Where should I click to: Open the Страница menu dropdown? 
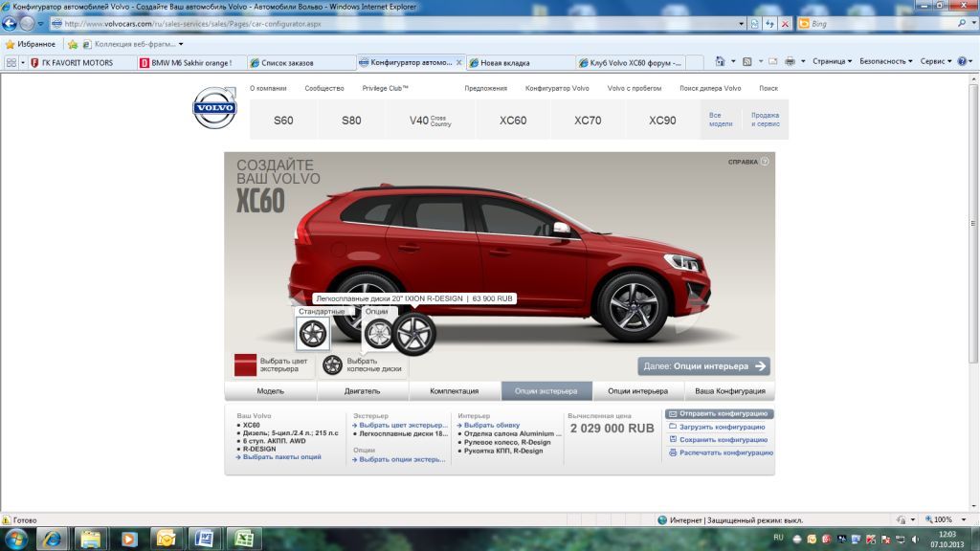tap(832, 61)
